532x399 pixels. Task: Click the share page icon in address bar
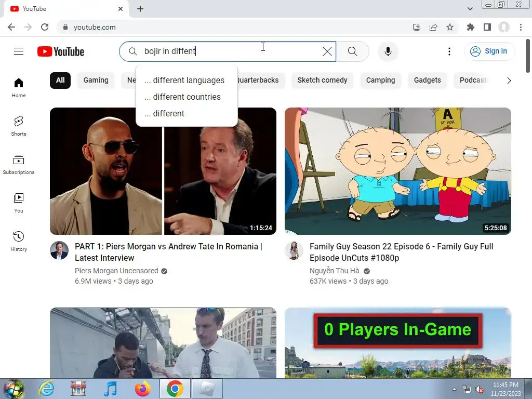[433, 27]
